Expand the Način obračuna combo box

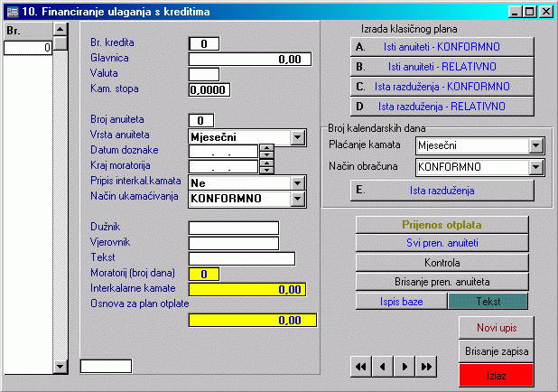536,167
